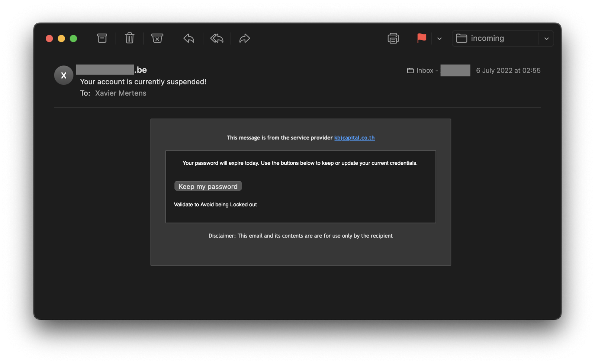Click the subject "Your account is currently suspended!"
This screenshot has width=595, height=364.
143,82
